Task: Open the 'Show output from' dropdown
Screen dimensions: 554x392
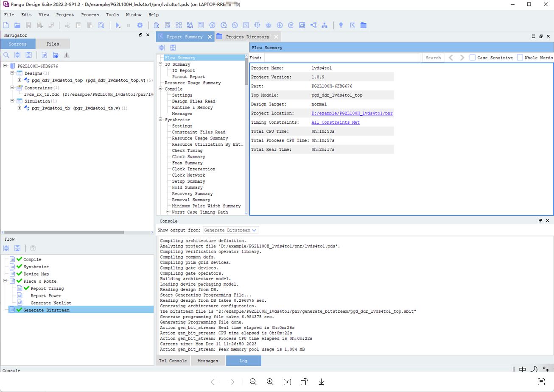Action: coord(230,230)
